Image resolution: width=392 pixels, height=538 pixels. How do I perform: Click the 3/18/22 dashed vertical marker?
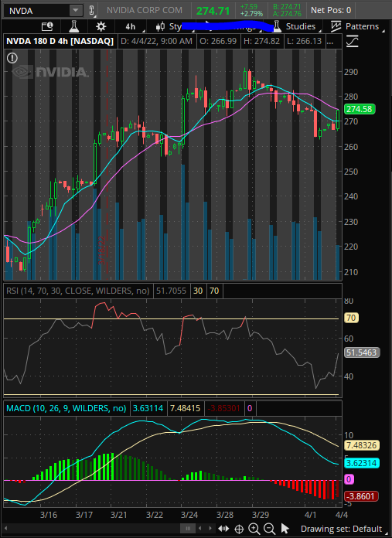point(107,165)
